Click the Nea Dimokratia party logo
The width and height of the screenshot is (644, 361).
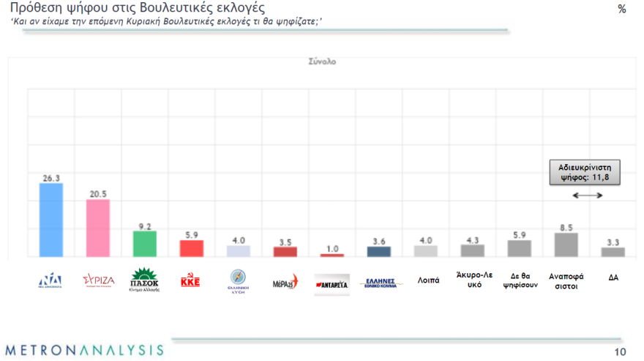click(50, 280)
